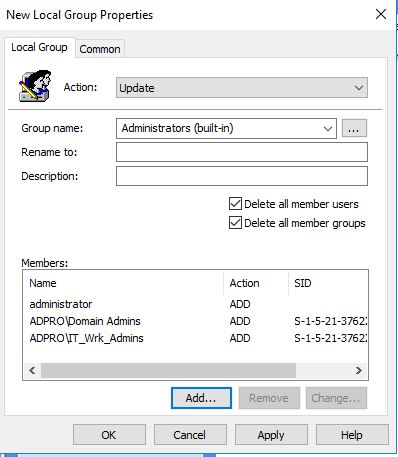Image resolution: width=398 pixels, height=457 pixels.
Task: Select the ADPRO\IT_Wrk_Admins member
Action: click(x=195, y=338)
